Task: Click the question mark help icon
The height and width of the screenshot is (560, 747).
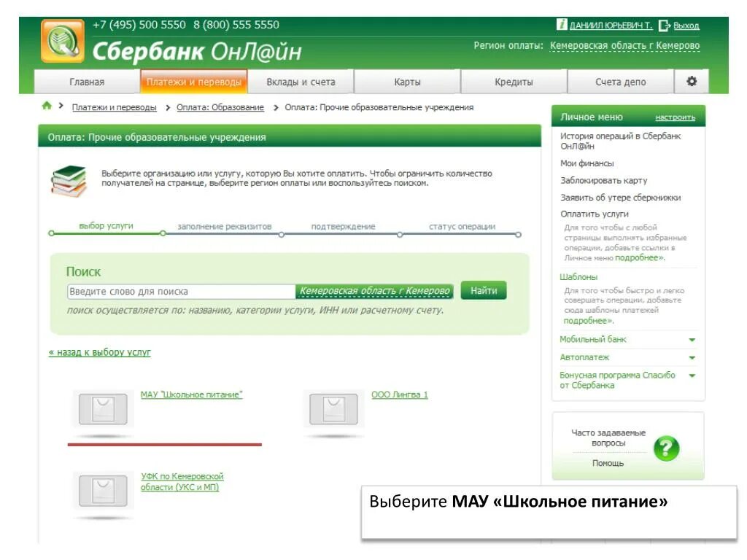Action: [666, 448]
